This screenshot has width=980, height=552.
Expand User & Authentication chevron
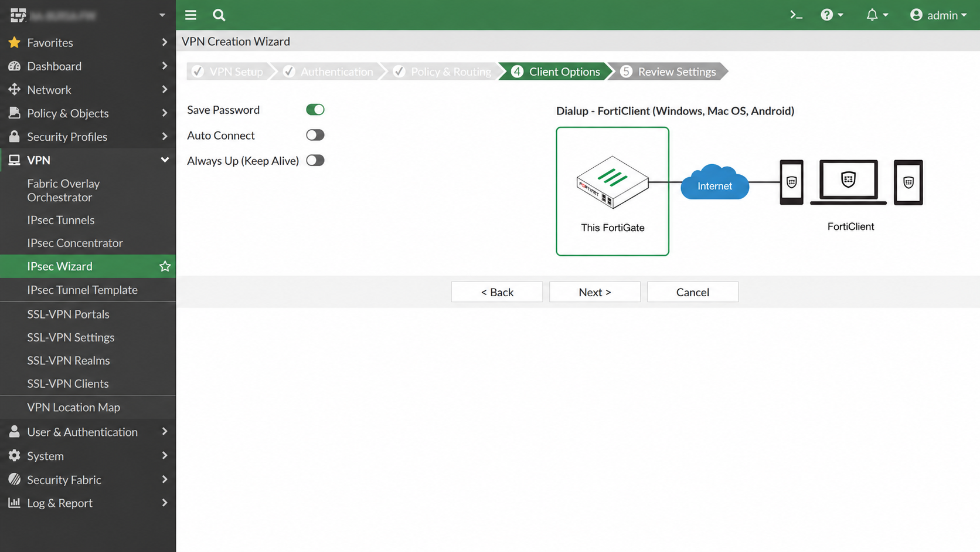(165, 432)
